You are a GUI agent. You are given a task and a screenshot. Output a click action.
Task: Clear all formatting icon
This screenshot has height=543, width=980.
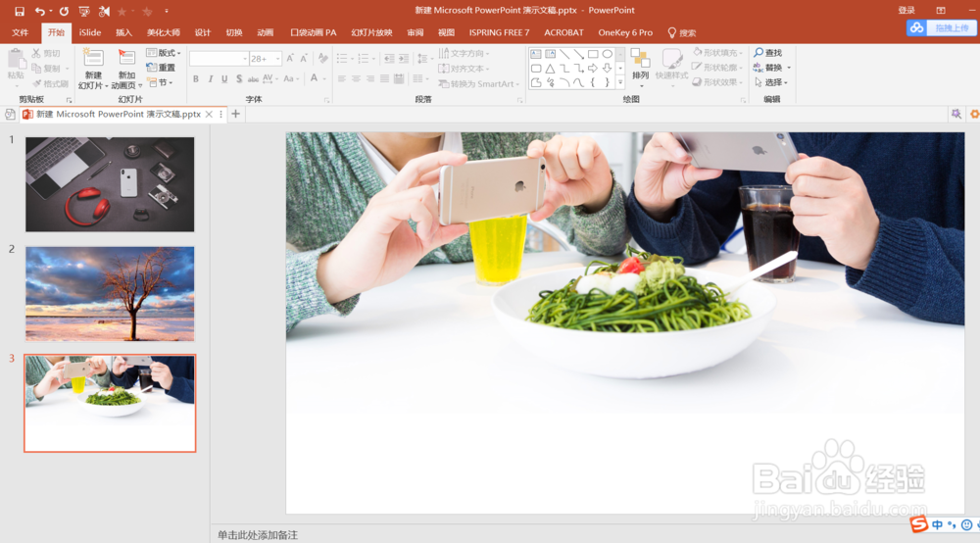[x=322, y=58]
